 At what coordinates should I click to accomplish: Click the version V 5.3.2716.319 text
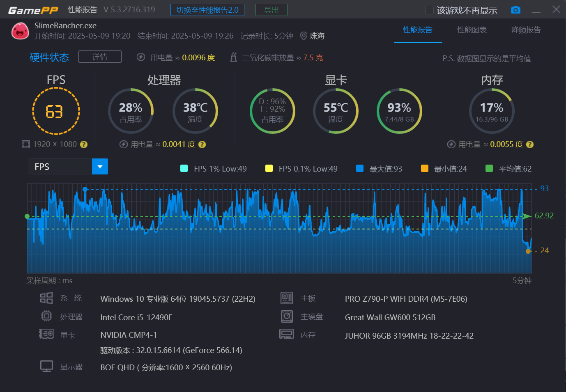(x=129, y=9)
